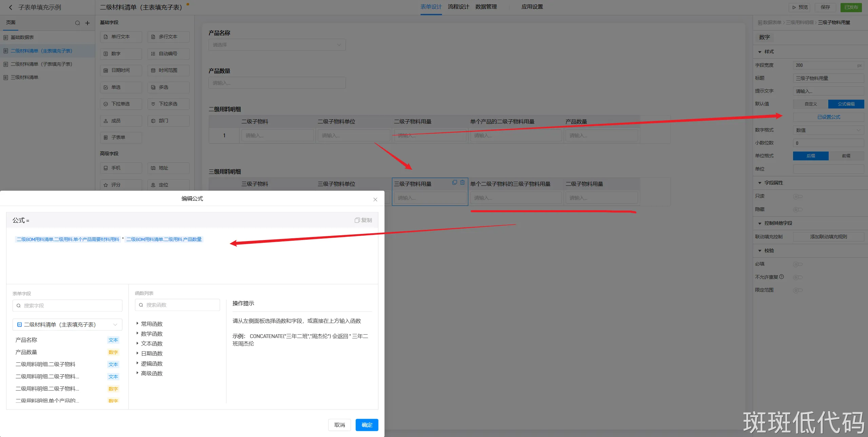Enable the 必填 validation switch
This screenshot has width=868, height=437.
pyautogui.click(x=797, y=264)
